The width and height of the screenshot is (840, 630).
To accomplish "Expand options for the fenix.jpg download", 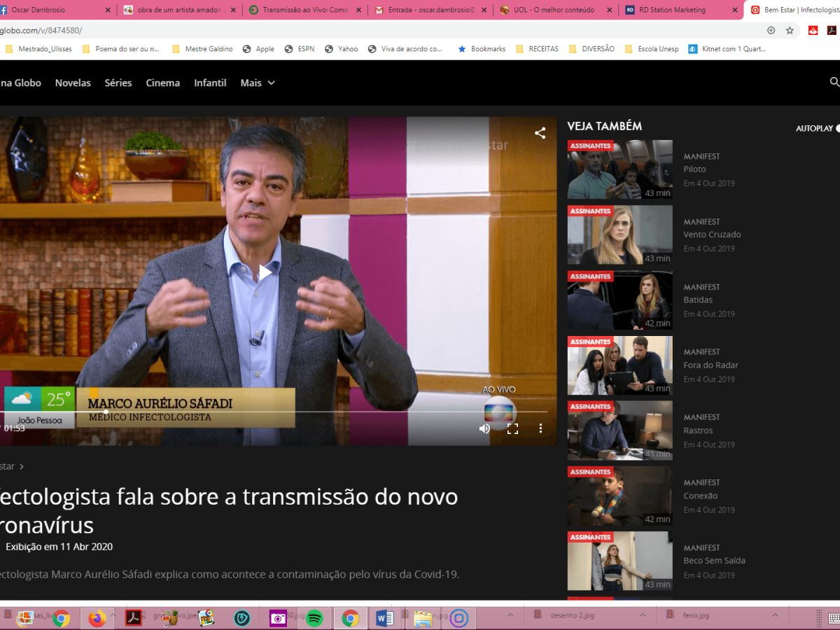I will click(x=774, y=615).
